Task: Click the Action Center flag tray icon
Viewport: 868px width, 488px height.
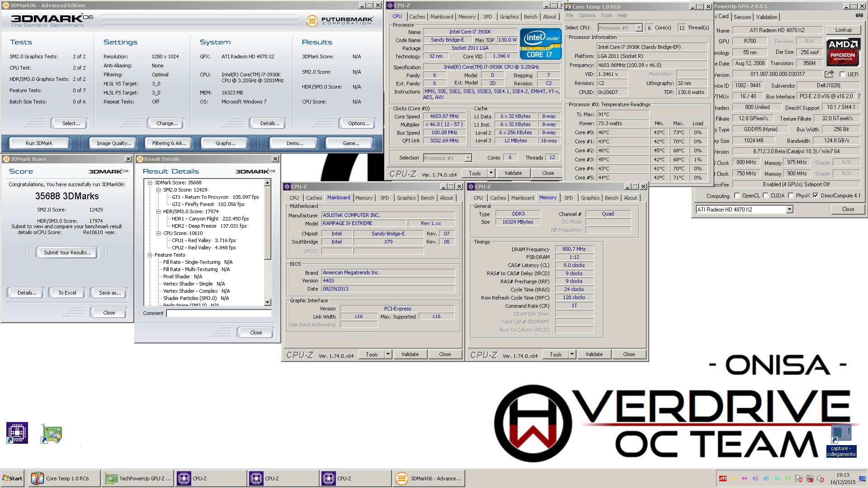Action: tap(799, 479)
